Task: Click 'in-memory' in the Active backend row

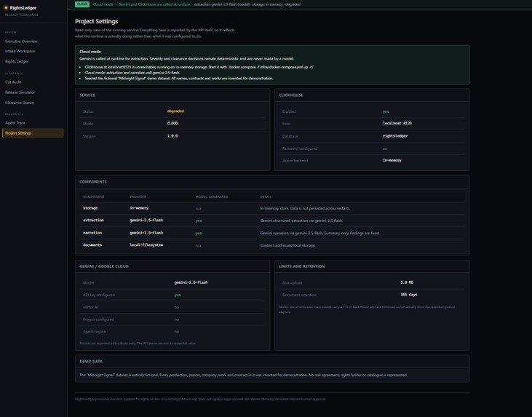Action: tap(392, 161)
